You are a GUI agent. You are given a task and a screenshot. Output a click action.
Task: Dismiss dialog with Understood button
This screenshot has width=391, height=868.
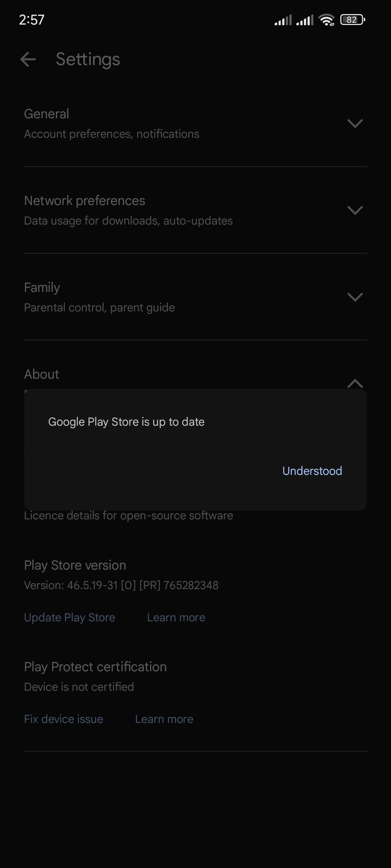pos(312,471)
